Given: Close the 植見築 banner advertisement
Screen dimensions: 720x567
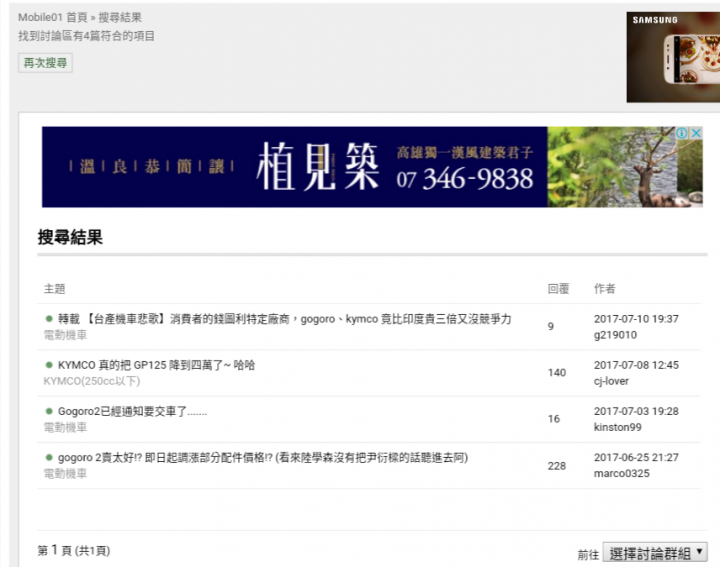Looking at the screenshot, I should tap(696, 133).
